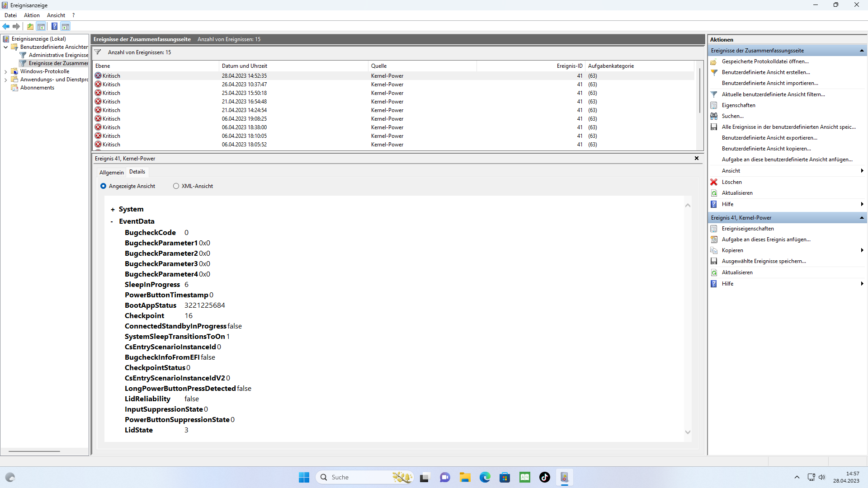Select the XML-Ansicht radio button

point(176,186)
